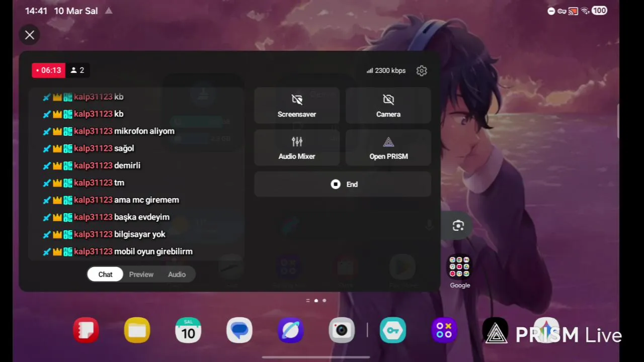
Task: Tap the Wi-Fi status icon
Action: coord(585,11)
